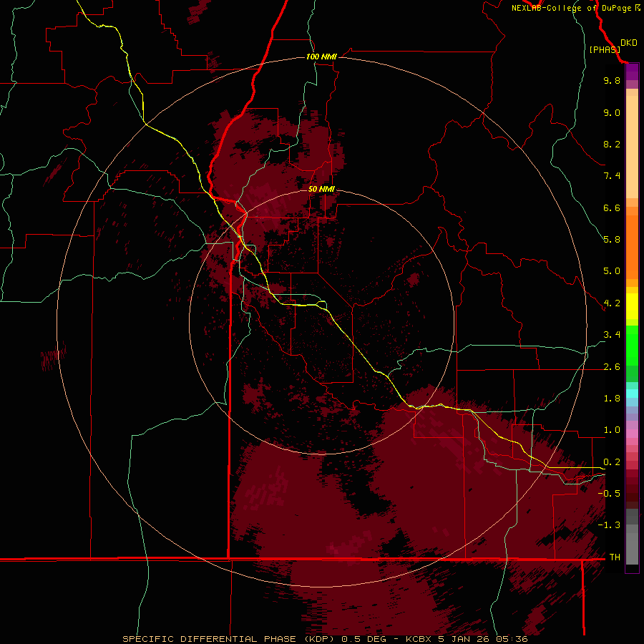644x644 pixels.
Task: Click the yellow band of color bar
Action: click(632, 306)
